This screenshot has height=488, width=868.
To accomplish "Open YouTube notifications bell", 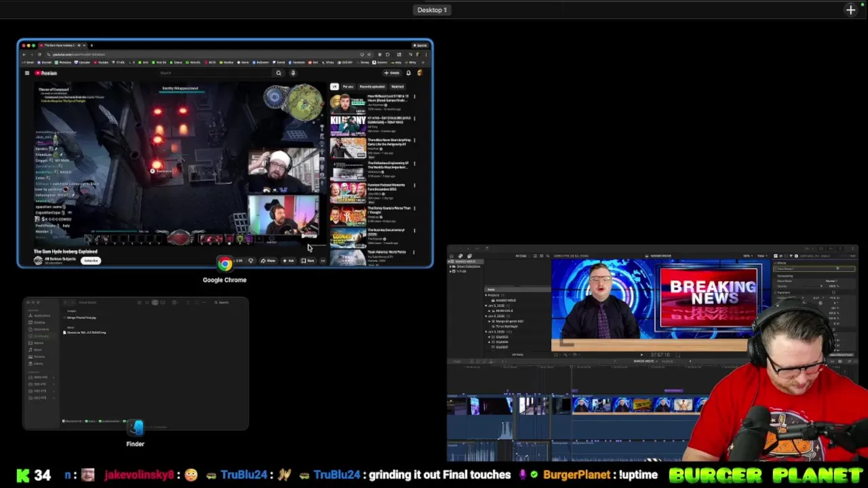I will pos(408,73).
